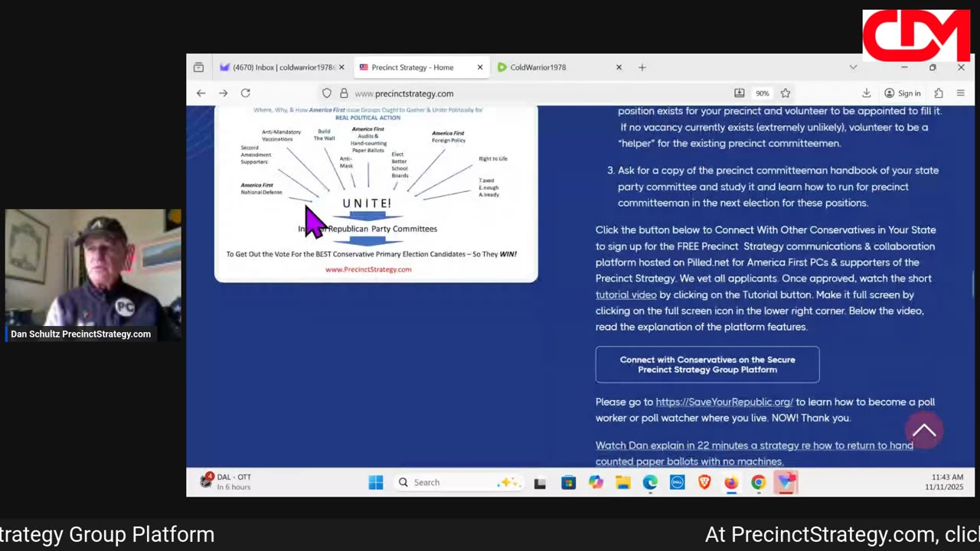Open Copilot from the taskbar
980x551 pixels.
tap(596, 482)
